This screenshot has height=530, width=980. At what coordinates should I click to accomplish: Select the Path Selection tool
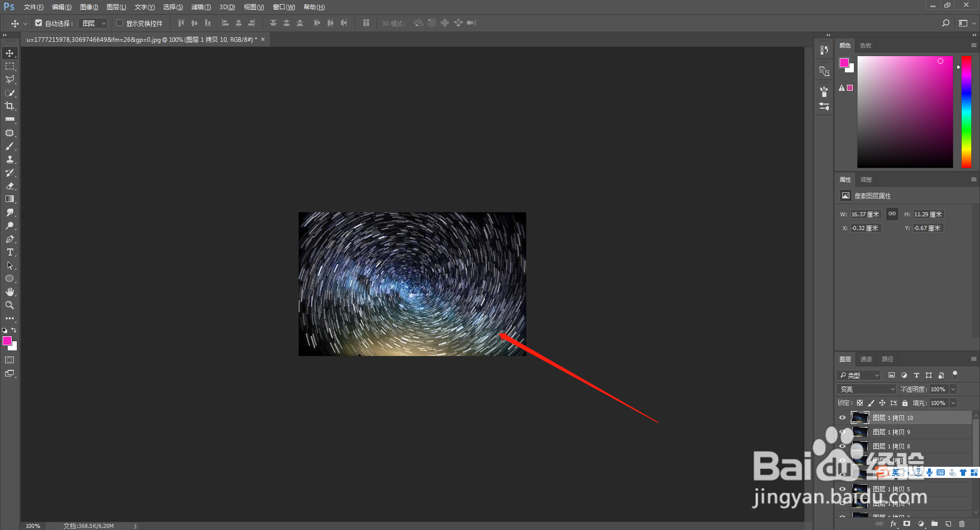pyautogui.click(x=10, y=265)
